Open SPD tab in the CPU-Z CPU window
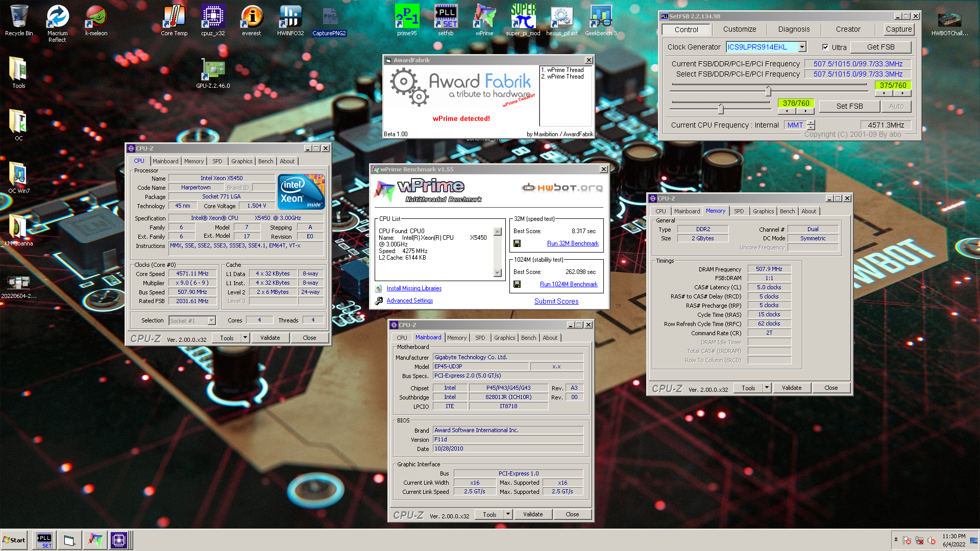The height and width of the screenshot is (551, 980). coord(217,161)
